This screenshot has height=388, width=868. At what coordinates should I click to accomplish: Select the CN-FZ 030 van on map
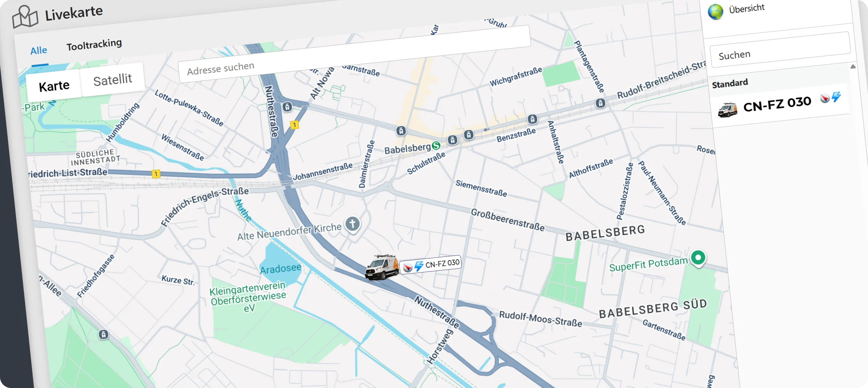coord(382,267)
